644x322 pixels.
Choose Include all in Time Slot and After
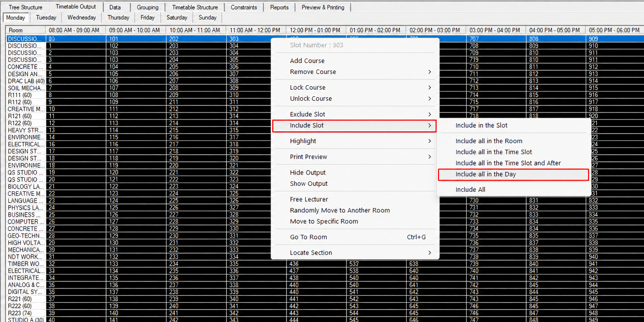tap(514, 163)
